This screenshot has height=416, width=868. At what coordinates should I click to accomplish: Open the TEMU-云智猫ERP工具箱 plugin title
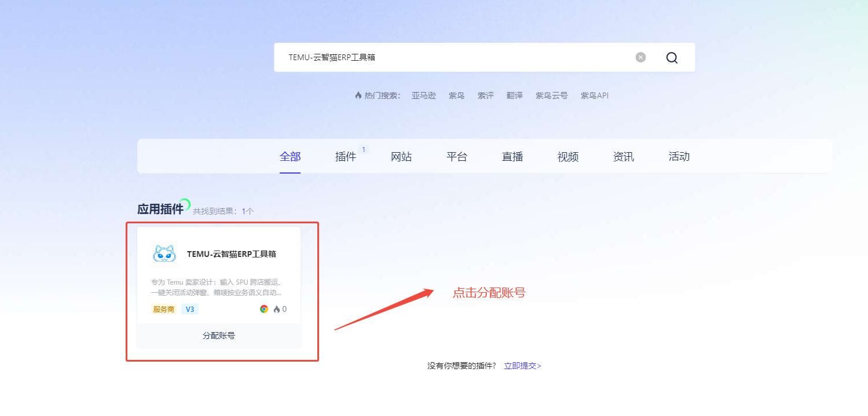point(232,254)
